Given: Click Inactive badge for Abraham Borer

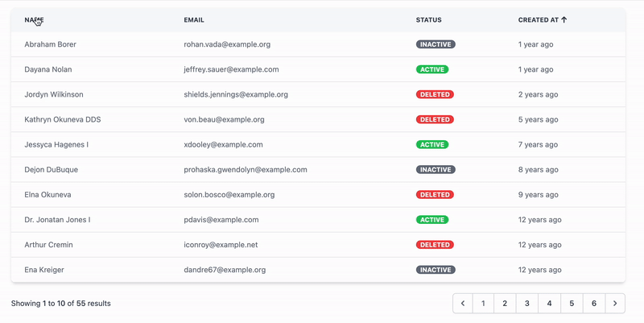Looking at the screenshot, I should point(436,45).
